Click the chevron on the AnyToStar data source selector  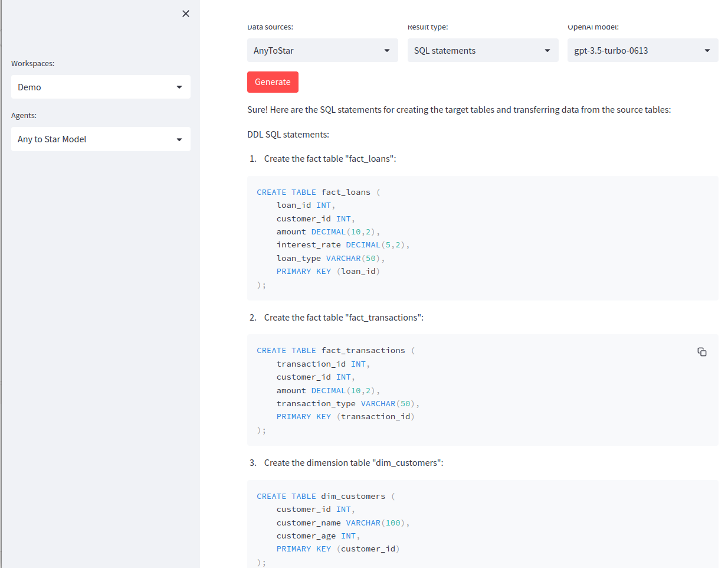click(387, 50)
